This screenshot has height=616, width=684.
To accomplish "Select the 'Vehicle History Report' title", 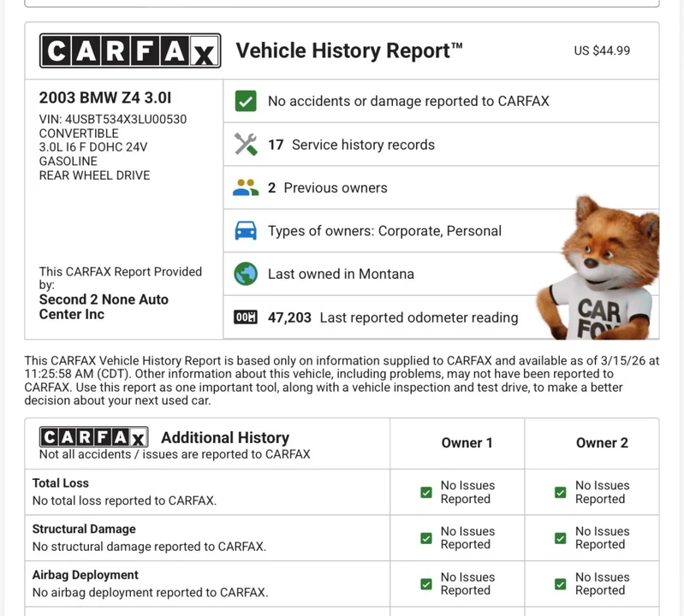I will 349,50.
